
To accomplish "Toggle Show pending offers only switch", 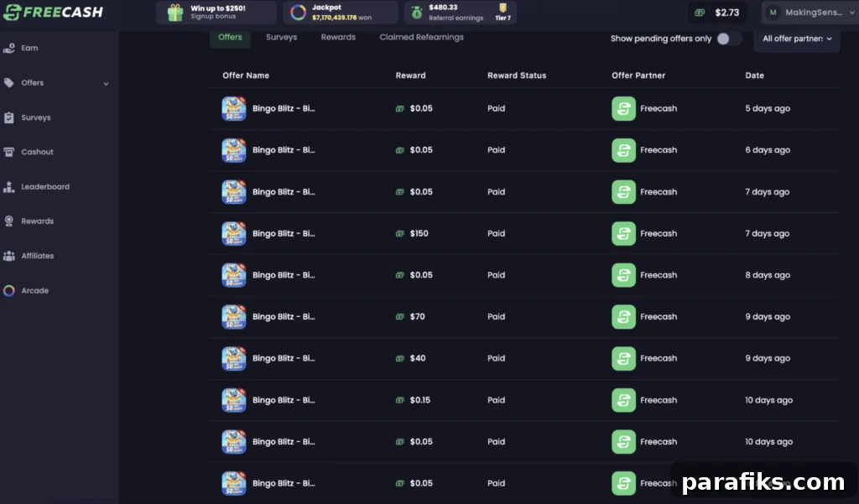I will point(729,39).
